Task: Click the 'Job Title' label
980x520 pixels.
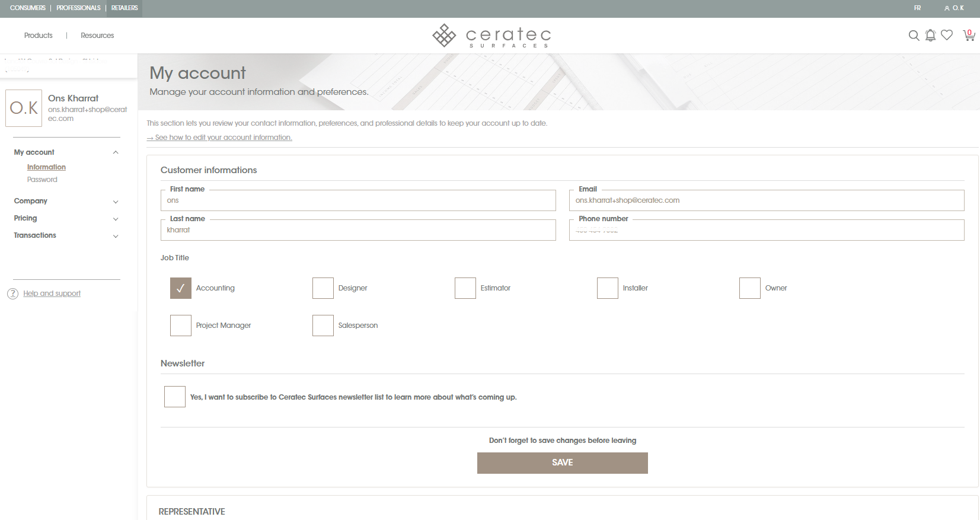Action: (x=175, y=258)
